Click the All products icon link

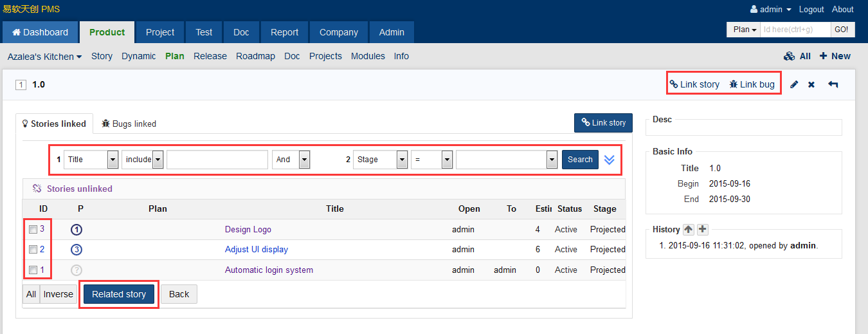click(x=797, y=57)
